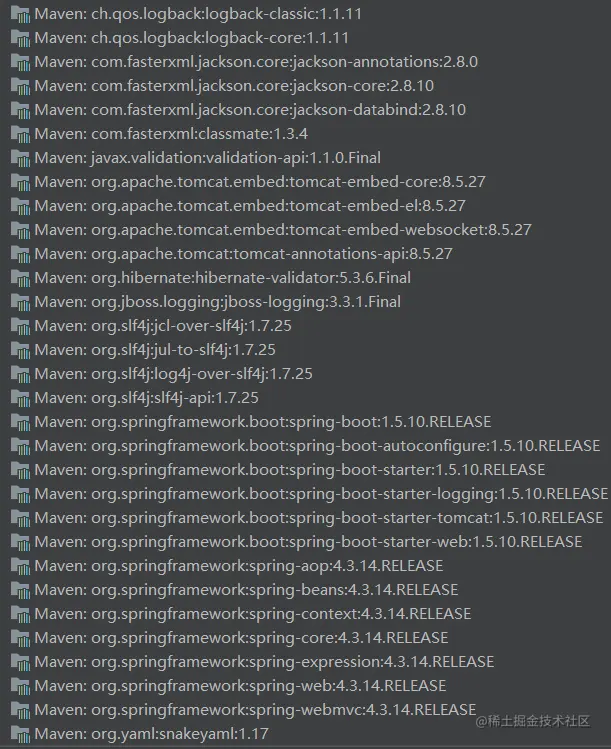
Task: Click library icon beside spring-boot-starter-tomcat:1.5.10.RELEASE
Action: point(20,518)
